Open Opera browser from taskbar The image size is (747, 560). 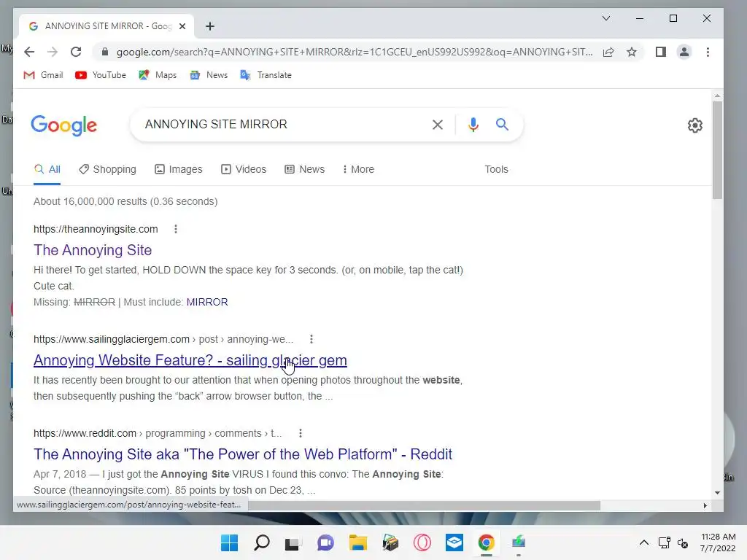point(422,542)
